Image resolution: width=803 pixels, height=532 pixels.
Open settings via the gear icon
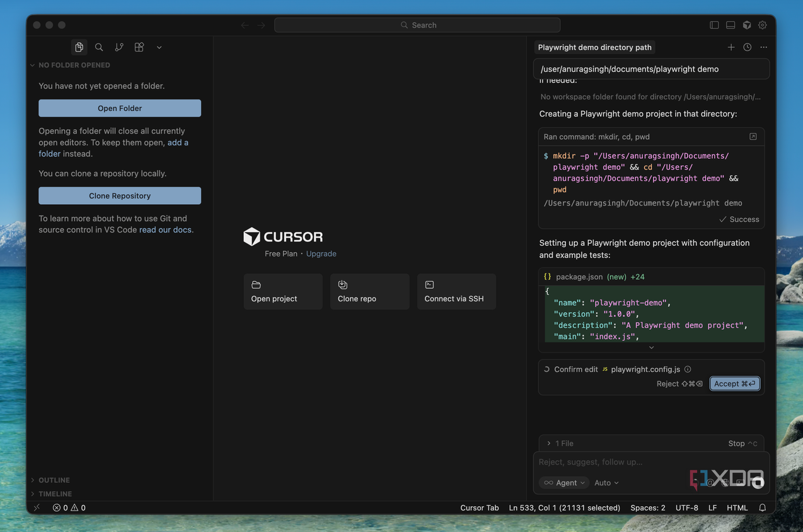pyautogui.click(x=763, y=25)
